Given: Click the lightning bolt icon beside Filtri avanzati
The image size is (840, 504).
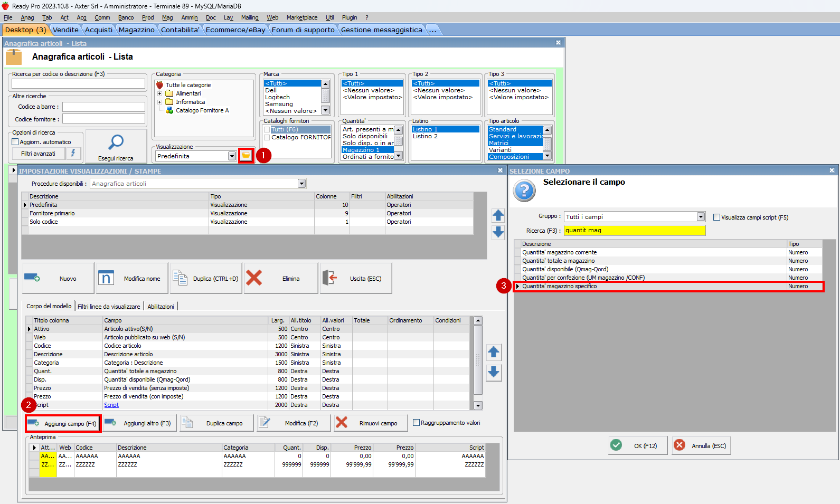Looking at the screenshot, I should 73,153.
